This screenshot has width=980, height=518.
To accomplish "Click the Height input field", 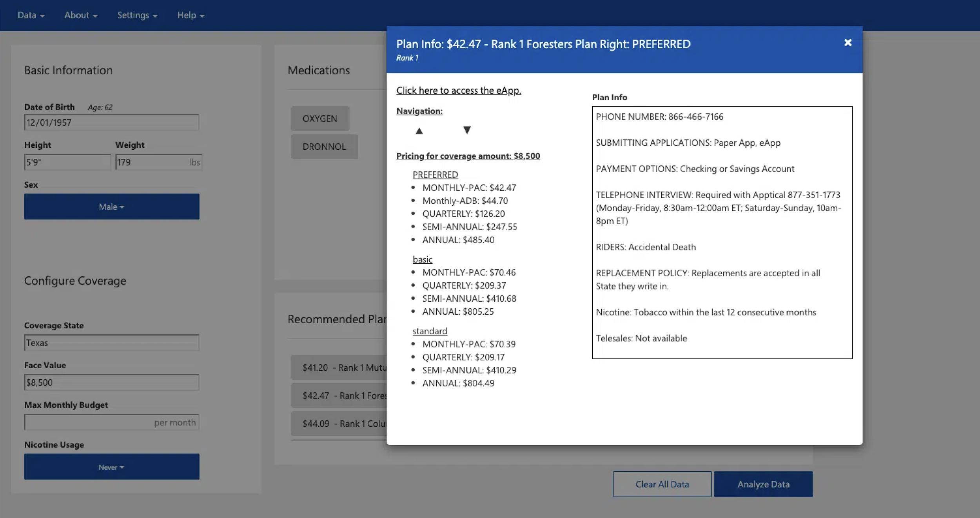I will click(67, 162).
